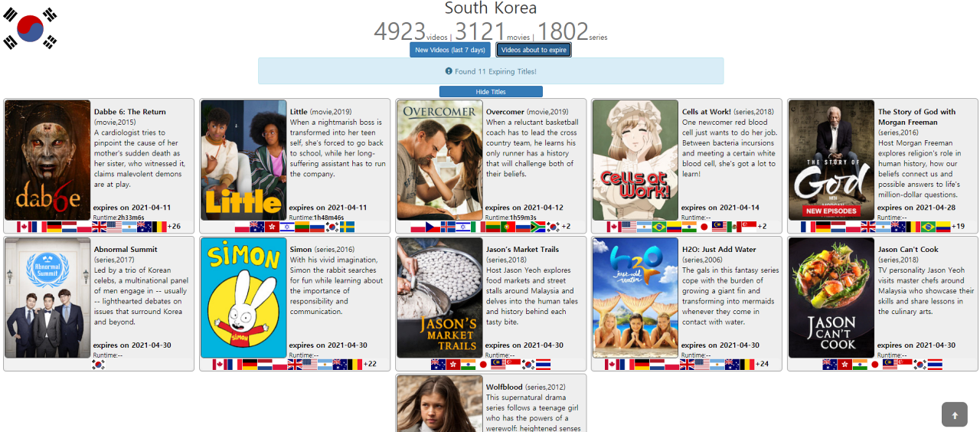The height and width of the screenshot is (432, 980).
Task: Click the H2O: Just Add Water title
Action: pyautogui.click(x=719, y=250)
